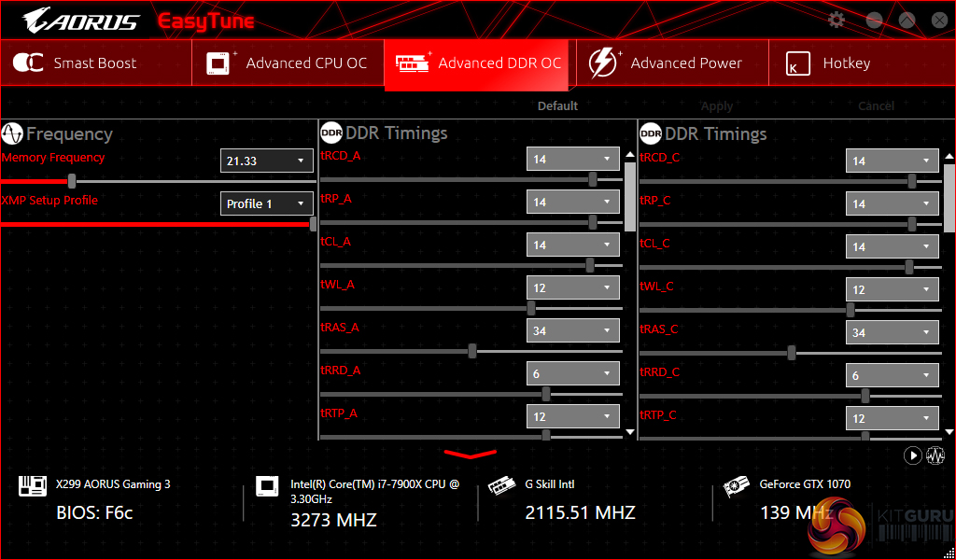Click the AORUS logo
This screenshot has width=956, height=560.
(81, 21)
